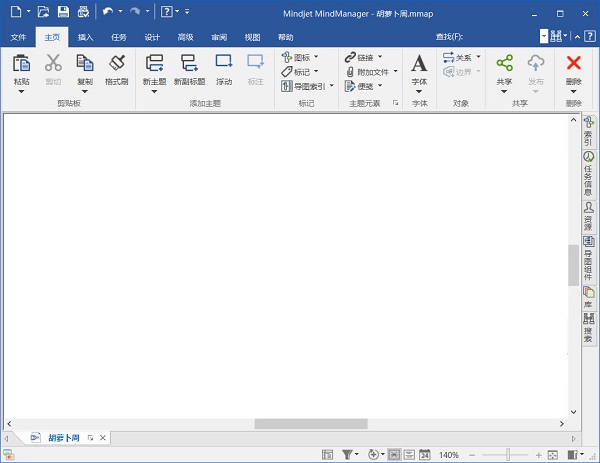
Task: Click the Redo arrow icon
Action: point(135,11)
